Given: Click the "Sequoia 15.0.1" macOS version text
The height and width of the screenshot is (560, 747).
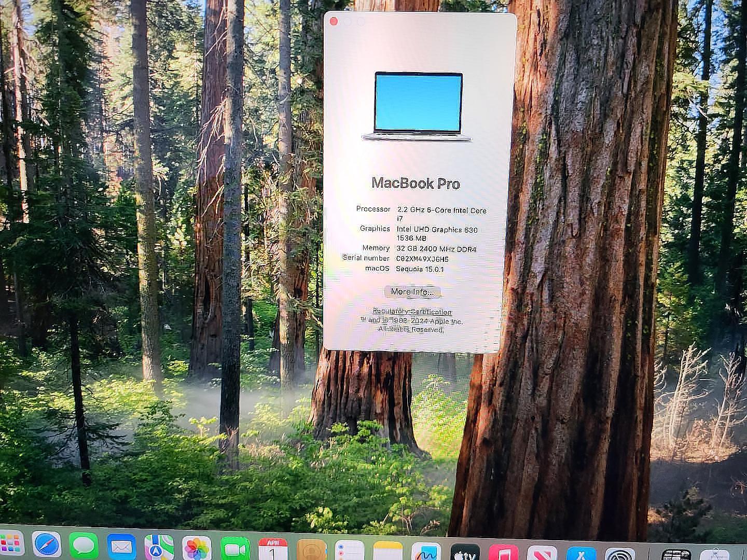Looking at the screenshot, I should 420,269.
